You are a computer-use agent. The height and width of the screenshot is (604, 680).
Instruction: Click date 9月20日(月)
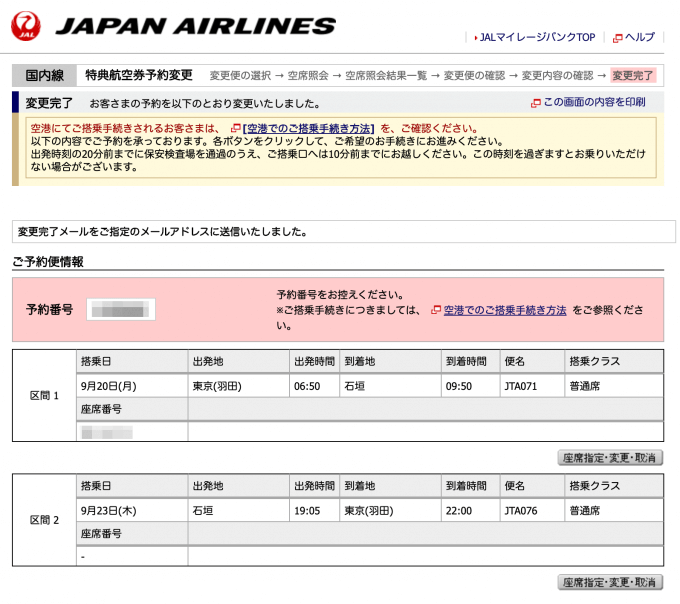(108, 386)
